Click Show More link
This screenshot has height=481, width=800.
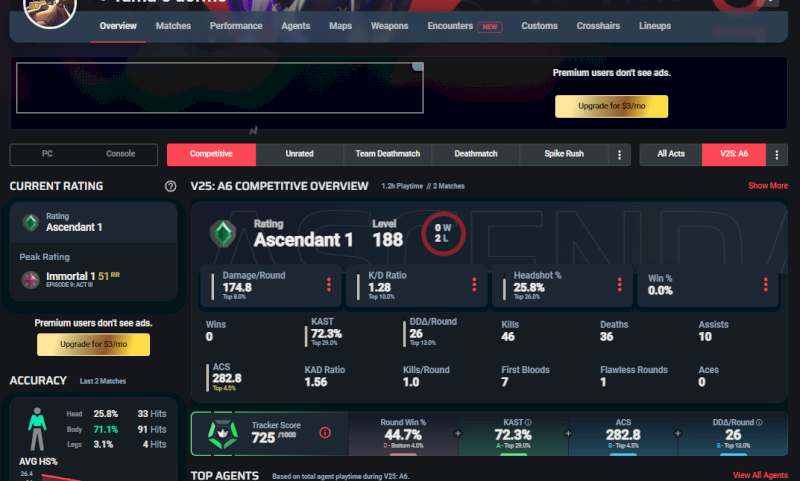click(x=768, y=186)
